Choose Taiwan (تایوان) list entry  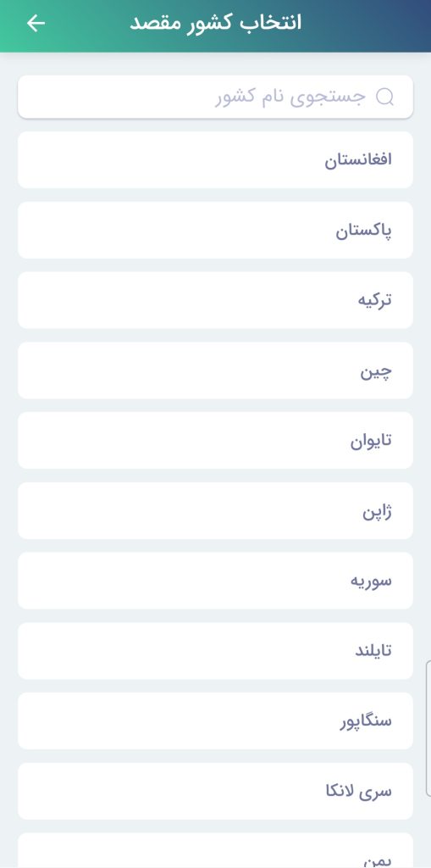tap(215, 440)
